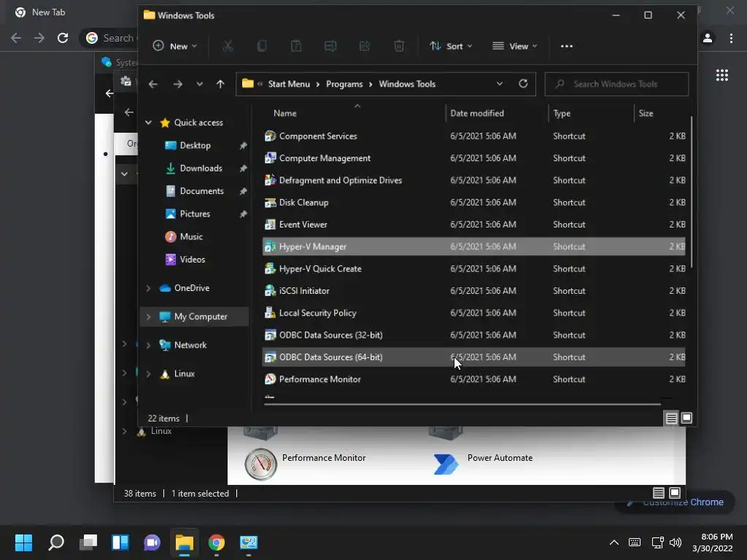Screen dimensions: 747x560
Task: Click the Copy toolbar icon
Action: click(262, 46)
